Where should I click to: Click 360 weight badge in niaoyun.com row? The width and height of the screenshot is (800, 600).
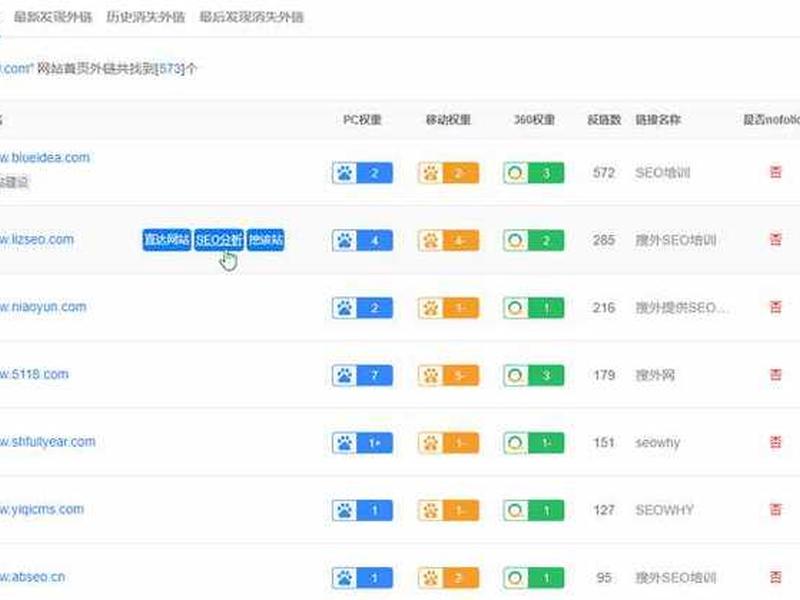pyautogui.click(x=533, y=308)
